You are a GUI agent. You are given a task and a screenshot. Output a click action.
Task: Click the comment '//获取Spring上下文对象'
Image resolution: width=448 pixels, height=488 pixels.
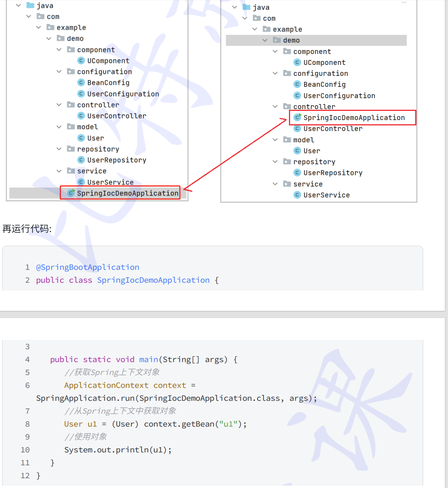click(x=112, y=372)
